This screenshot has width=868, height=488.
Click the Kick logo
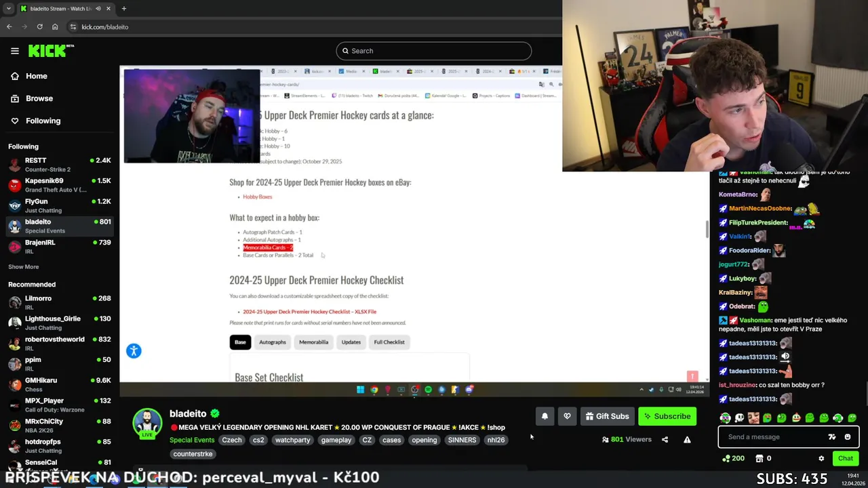point(51,51)
